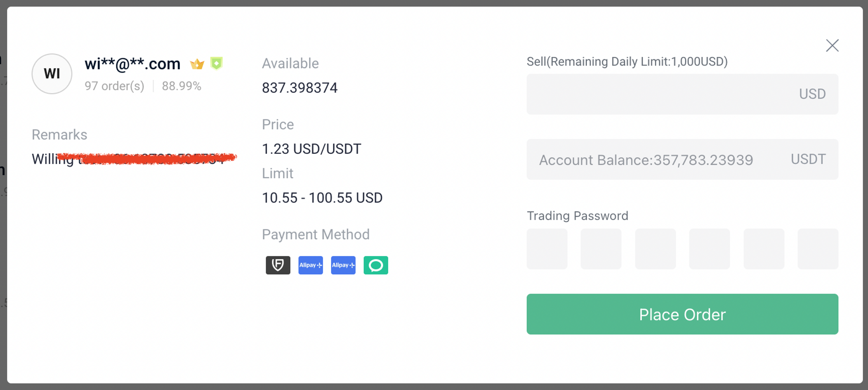Select the first Alipay payment icon

(x=310, y=265)
